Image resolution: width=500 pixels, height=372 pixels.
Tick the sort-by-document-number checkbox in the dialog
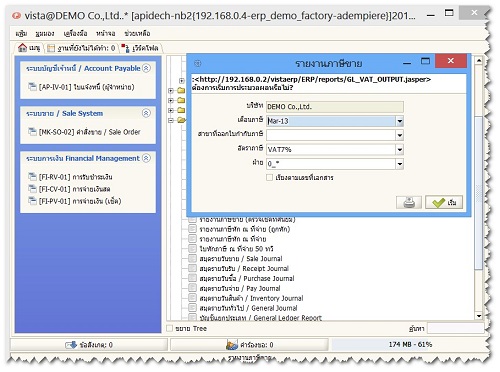[x=269, y=177]
